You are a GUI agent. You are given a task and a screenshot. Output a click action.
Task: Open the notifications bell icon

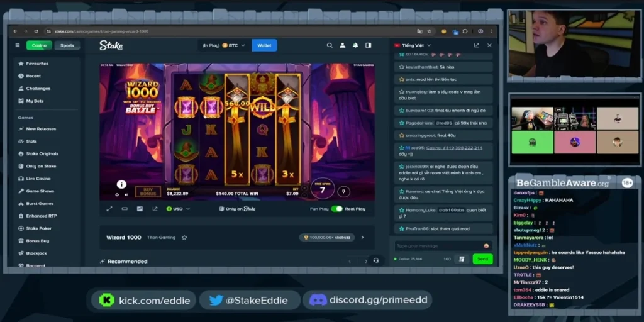coord(355,45)
